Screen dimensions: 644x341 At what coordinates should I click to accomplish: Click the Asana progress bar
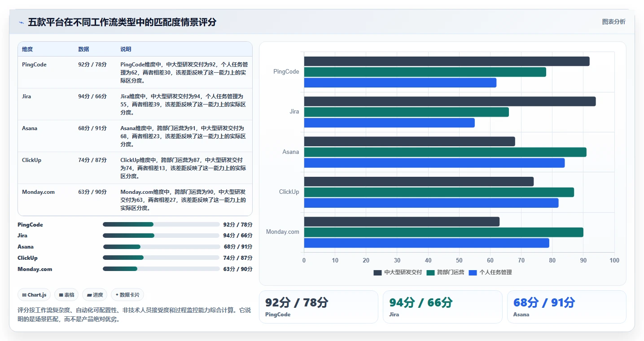(x=162, y=247)
